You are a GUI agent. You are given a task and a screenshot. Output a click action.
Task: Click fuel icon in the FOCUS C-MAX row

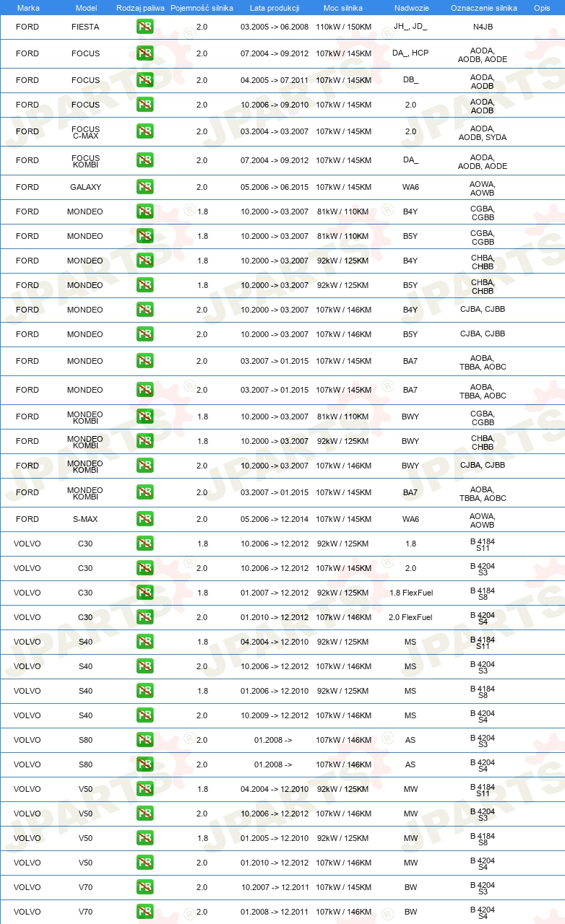point(145,131)
